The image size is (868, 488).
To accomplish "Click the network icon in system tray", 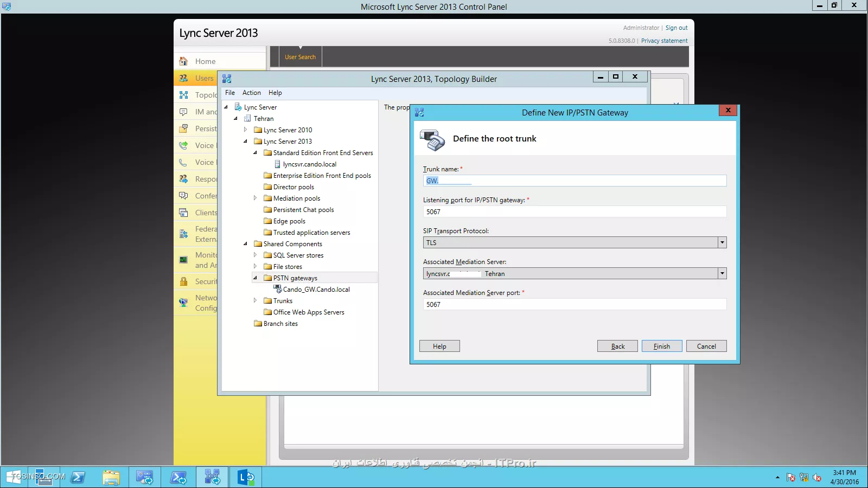I will pyautogui.click(x=804, y=478).
